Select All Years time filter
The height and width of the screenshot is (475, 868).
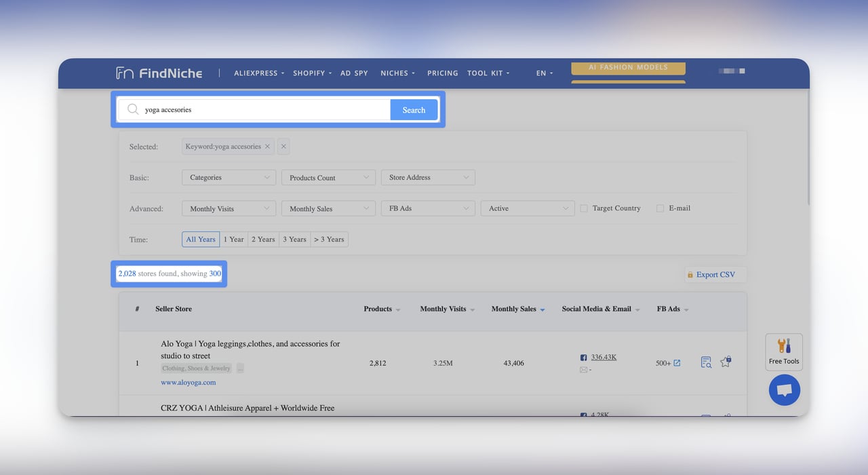[201, 239]
